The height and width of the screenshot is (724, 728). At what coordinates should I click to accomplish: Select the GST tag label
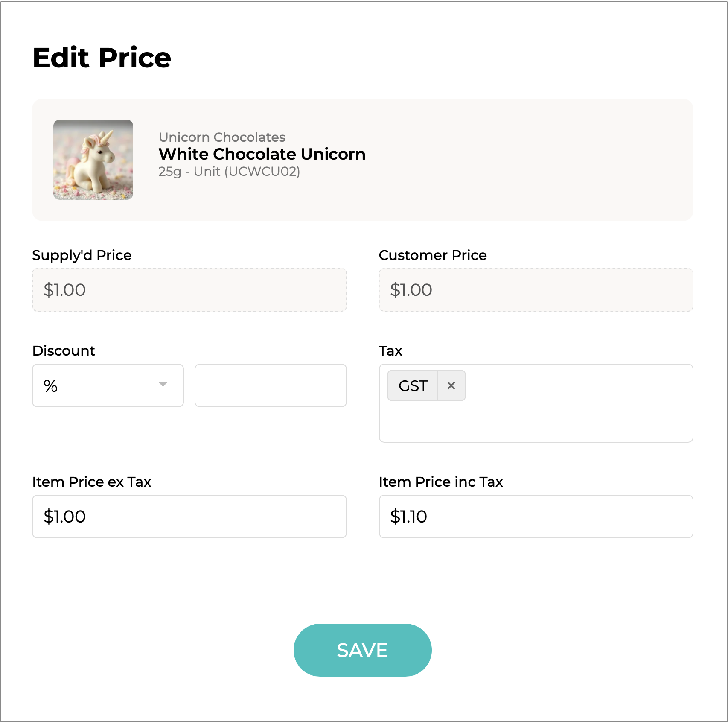tap(413, 385)
